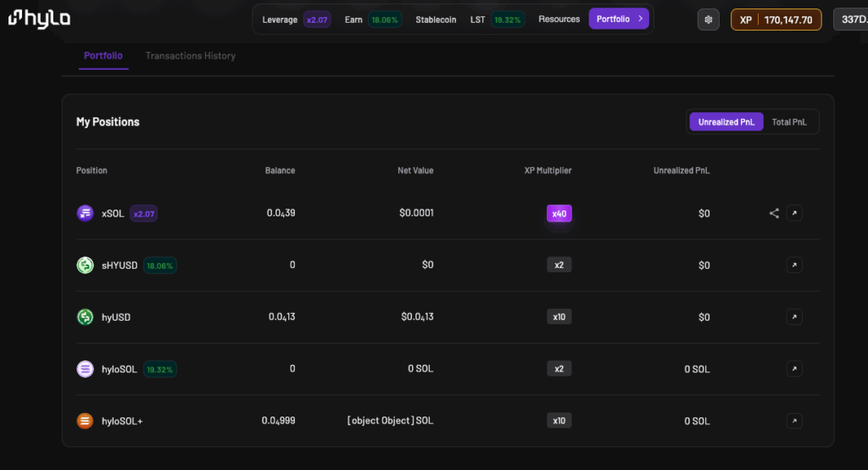Click x10 multiplier in hyloSOL+ row

[559, 421]
